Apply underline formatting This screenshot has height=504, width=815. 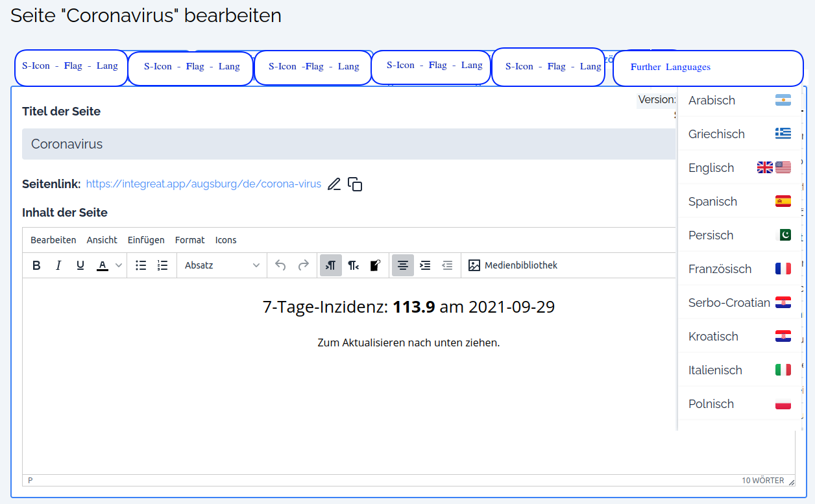point(80,265)
